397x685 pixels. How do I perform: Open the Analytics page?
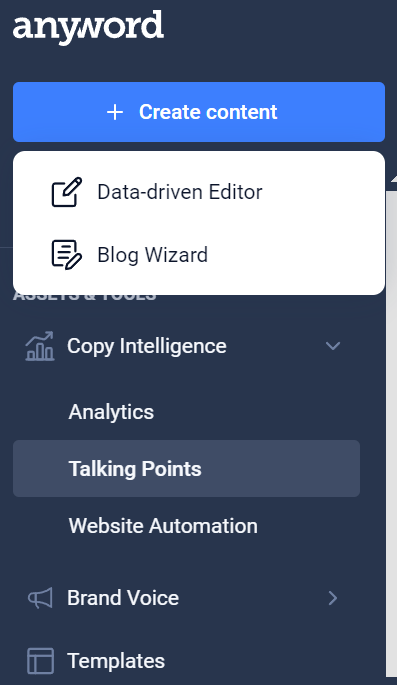(x=111, y=412)
